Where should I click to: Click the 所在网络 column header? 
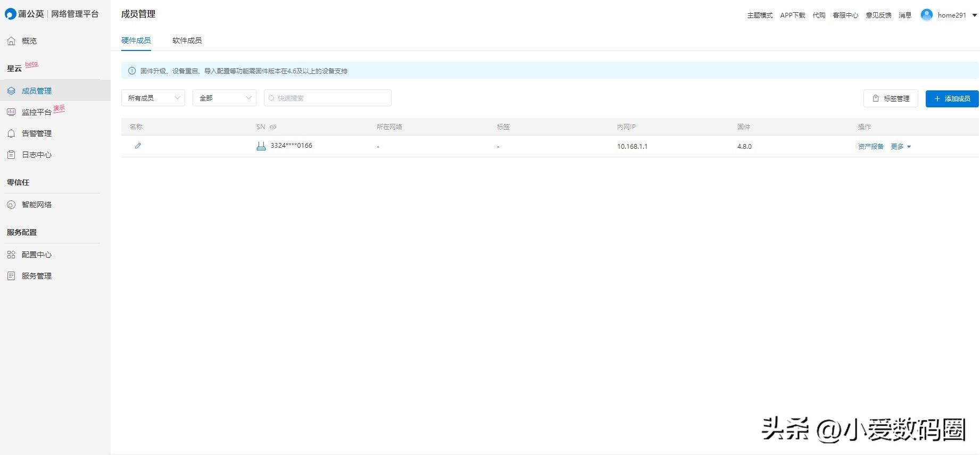(x=389, y=127)
